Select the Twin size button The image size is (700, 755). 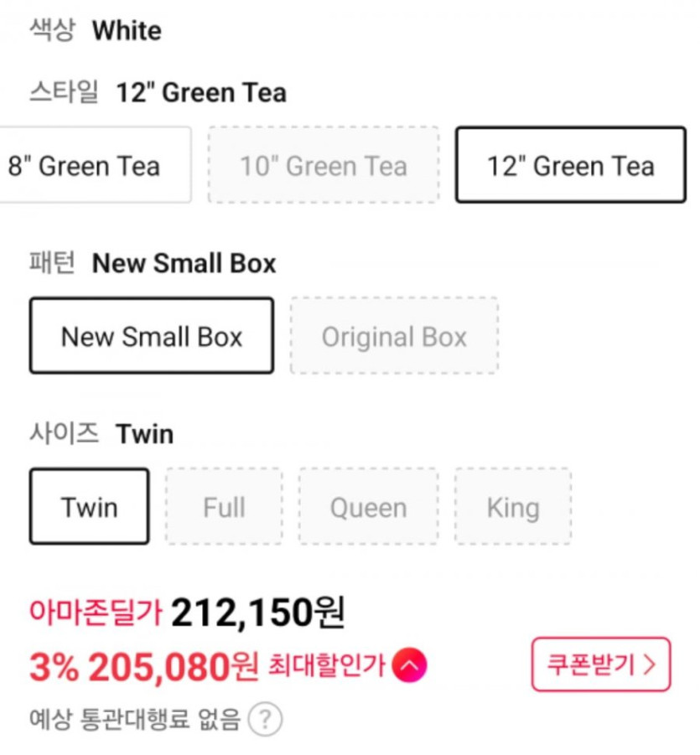click(x=89, y=507)
